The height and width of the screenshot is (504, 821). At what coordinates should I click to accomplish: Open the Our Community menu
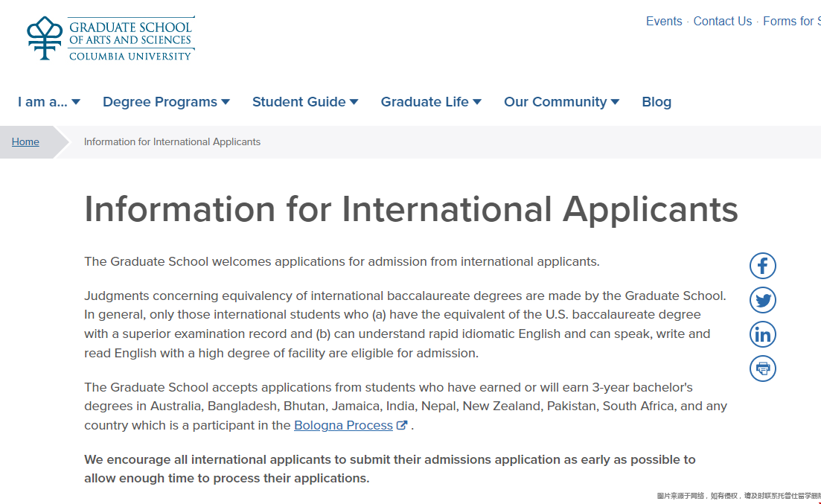562,102
